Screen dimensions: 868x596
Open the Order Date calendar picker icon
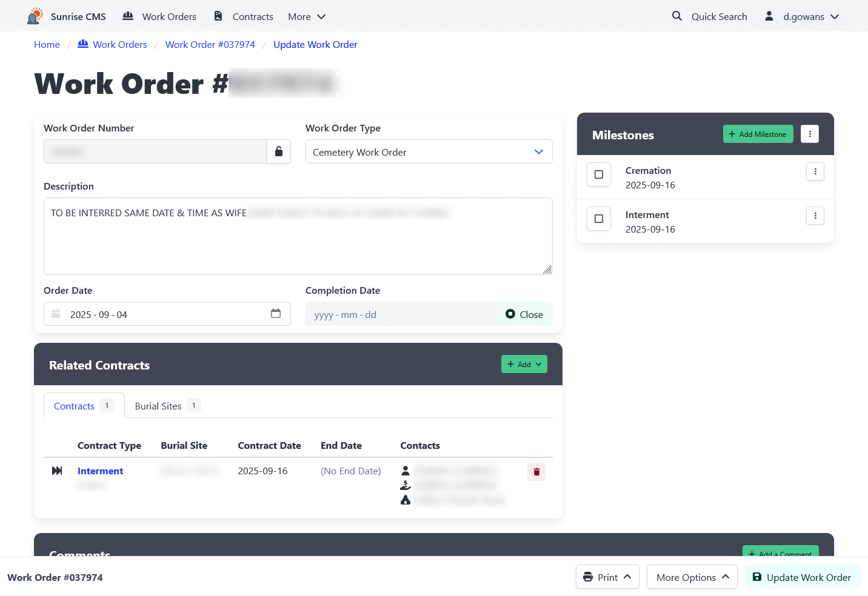[276, 314]
